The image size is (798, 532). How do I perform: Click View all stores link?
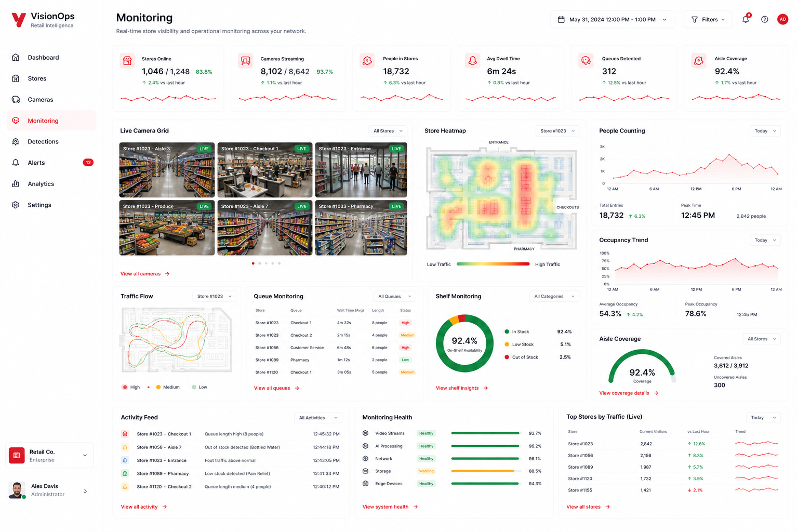588,507
